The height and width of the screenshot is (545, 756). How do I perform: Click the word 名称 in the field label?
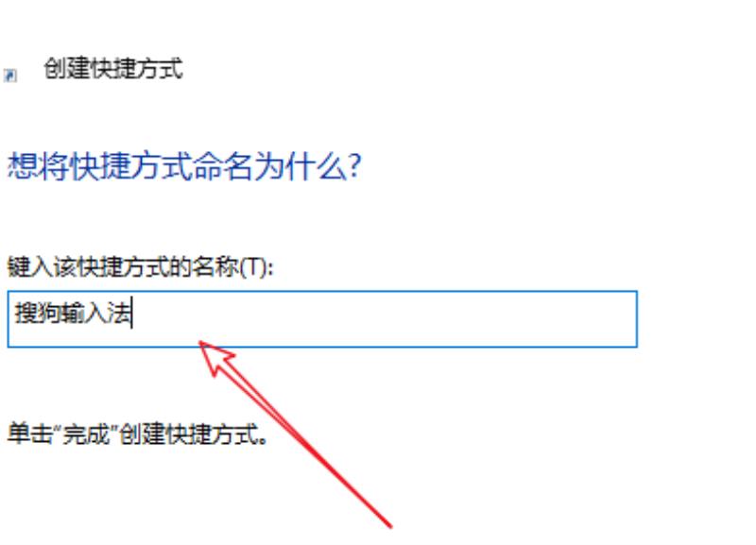click(x=215, y=267)
